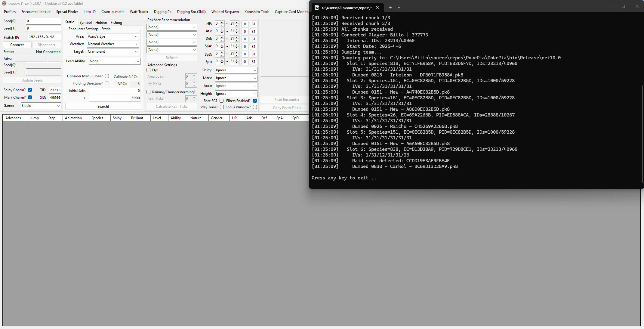644x329 pixels.
Task: Click the SID field showing 40960
Action: tap(55, 98)
